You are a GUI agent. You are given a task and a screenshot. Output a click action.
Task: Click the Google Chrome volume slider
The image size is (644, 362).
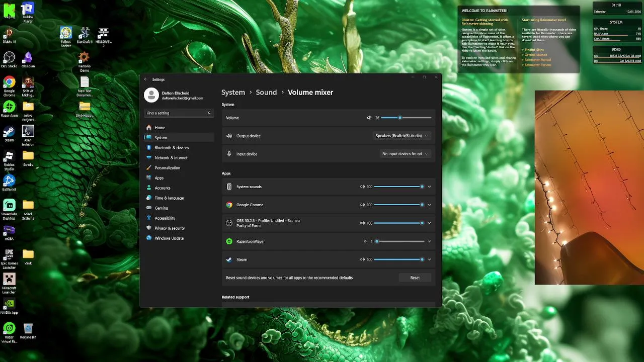point(399,205)
